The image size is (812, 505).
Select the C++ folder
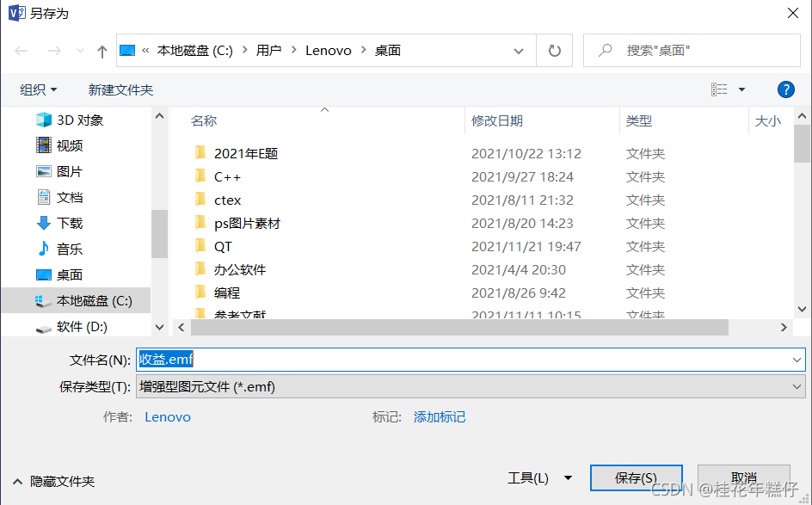coord(227,177)
